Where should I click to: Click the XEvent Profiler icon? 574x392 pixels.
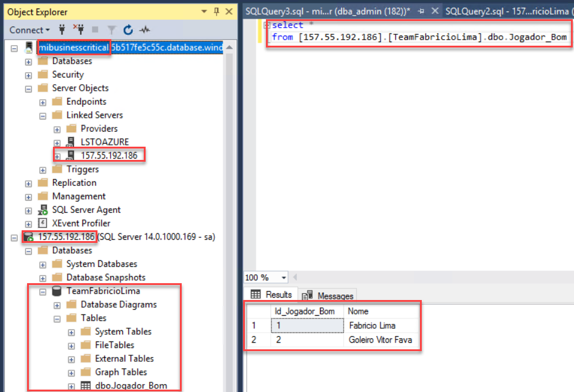43,223
